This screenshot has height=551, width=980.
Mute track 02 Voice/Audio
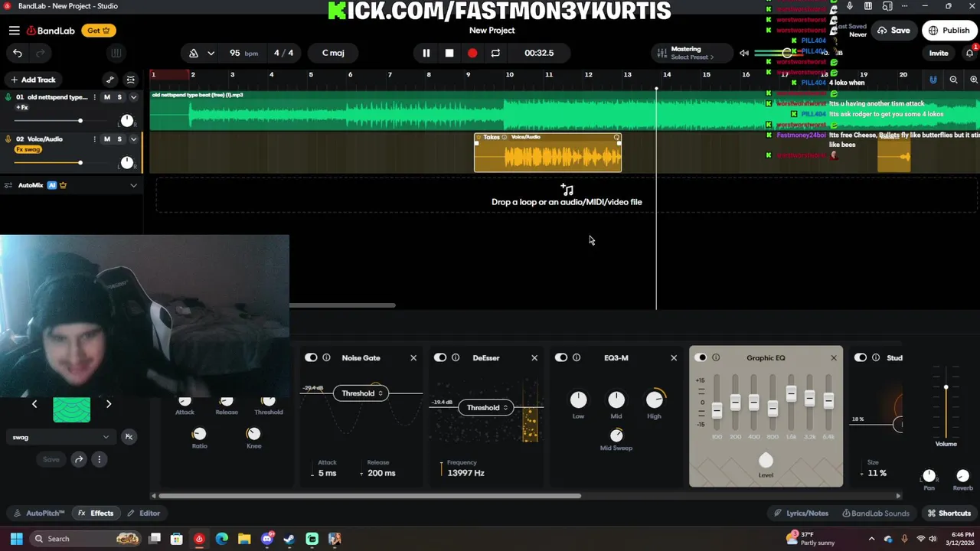click(106, 139)
